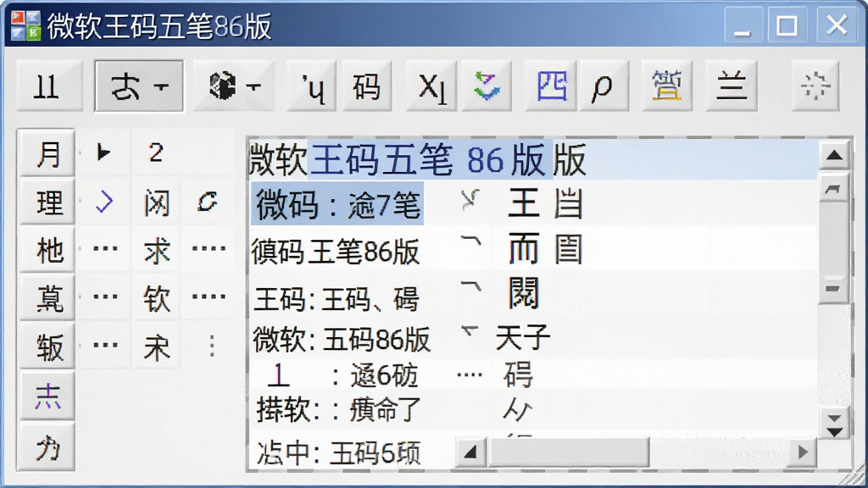Image resolution: width=868 pixels, height=488 pixels.
Task: Click the swirl icon in the 理 row
Action: coord(207,202)
